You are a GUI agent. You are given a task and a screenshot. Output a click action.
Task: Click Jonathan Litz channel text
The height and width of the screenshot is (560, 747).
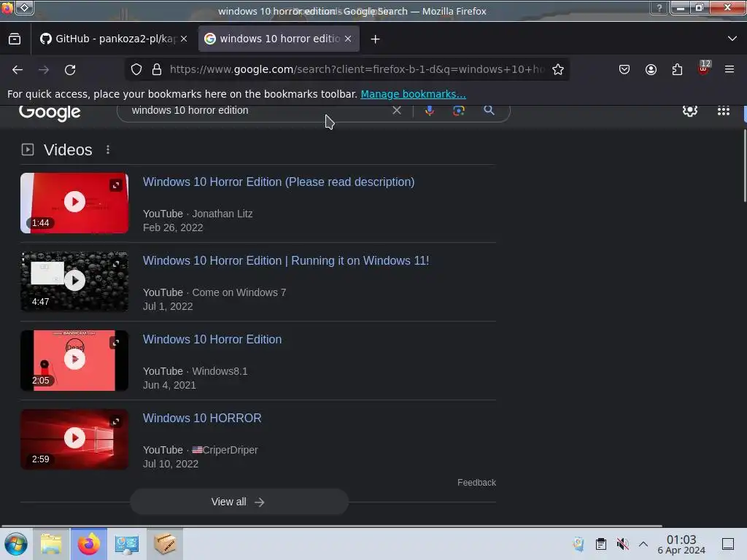(222, 214)
